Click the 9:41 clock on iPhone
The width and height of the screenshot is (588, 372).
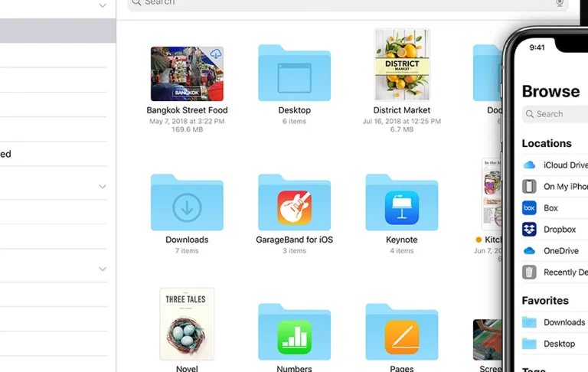(x=537, y=47)
